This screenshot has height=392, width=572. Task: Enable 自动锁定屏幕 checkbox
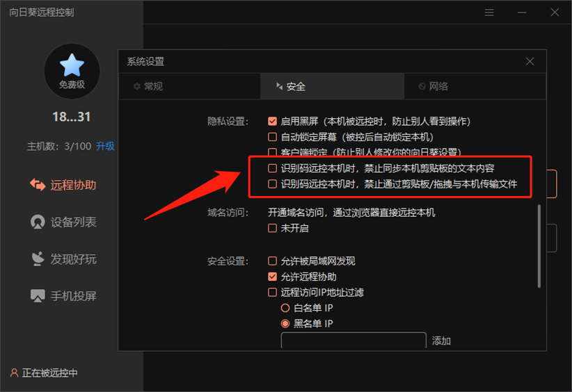pyautogui.click(x=273, y=137)
